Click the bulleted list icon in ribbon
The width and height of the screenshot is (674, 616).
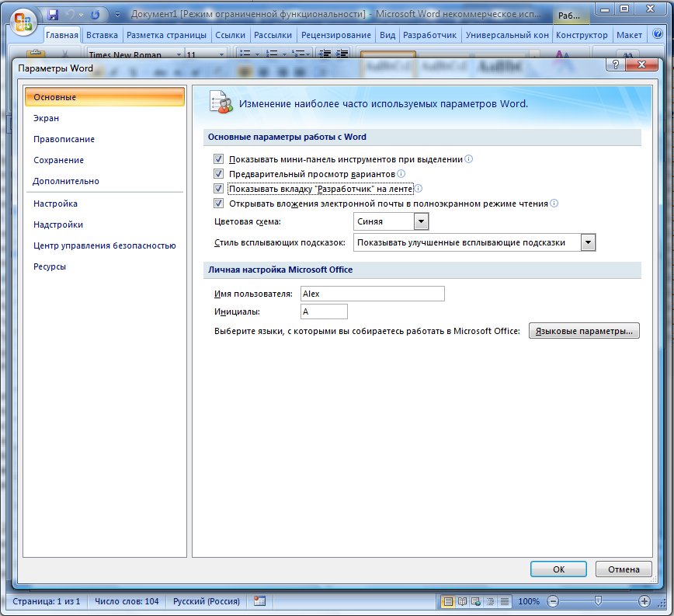pyautogui.click(x=245, y=54)
